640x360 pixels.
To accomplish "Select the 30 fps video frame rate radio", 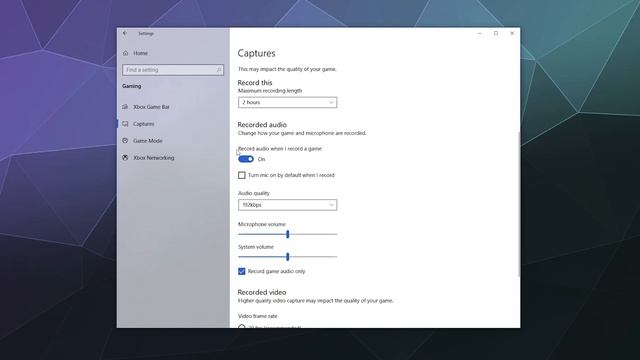I will [242, 327].
